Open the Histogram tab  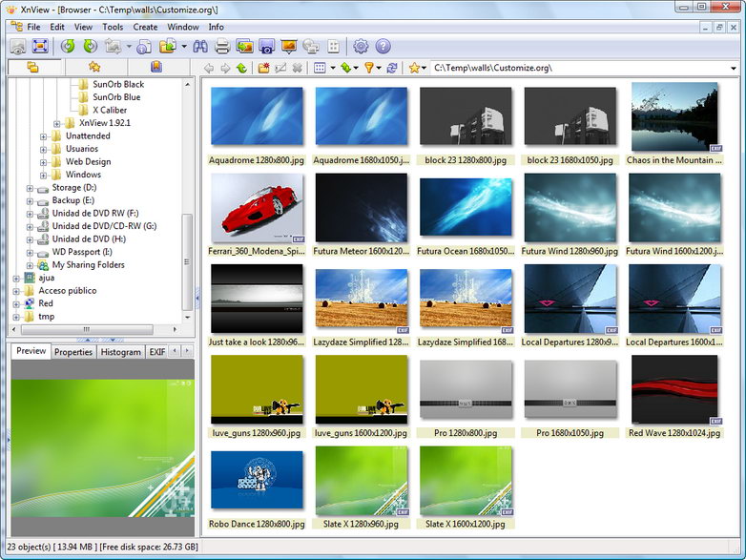tap(120, 352)
